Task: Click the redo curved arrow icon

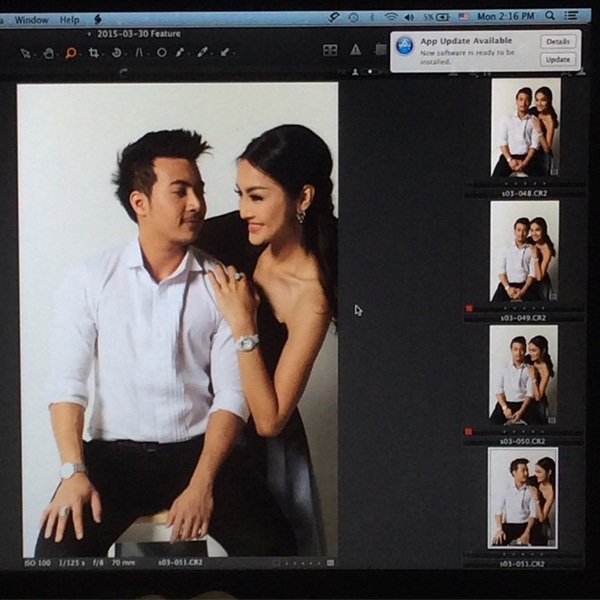Action: (x=123, y=72)
